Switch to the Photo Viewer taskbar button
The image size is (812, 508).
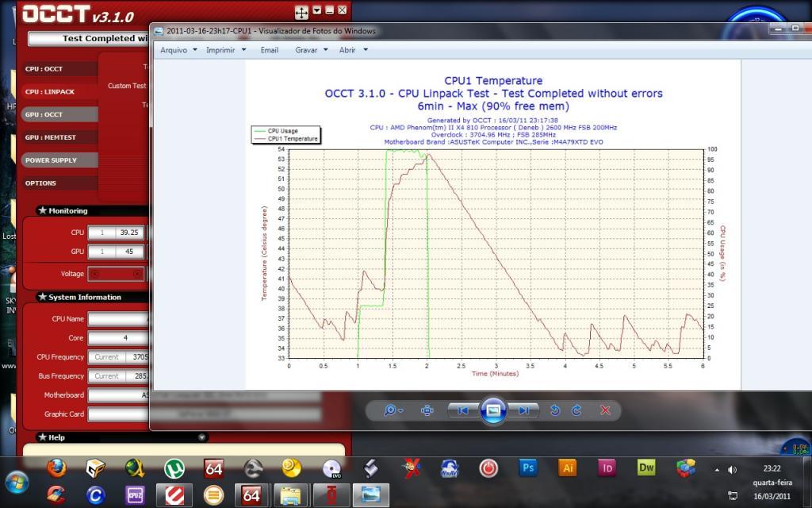pyautogui.click(x=370, y=495)
